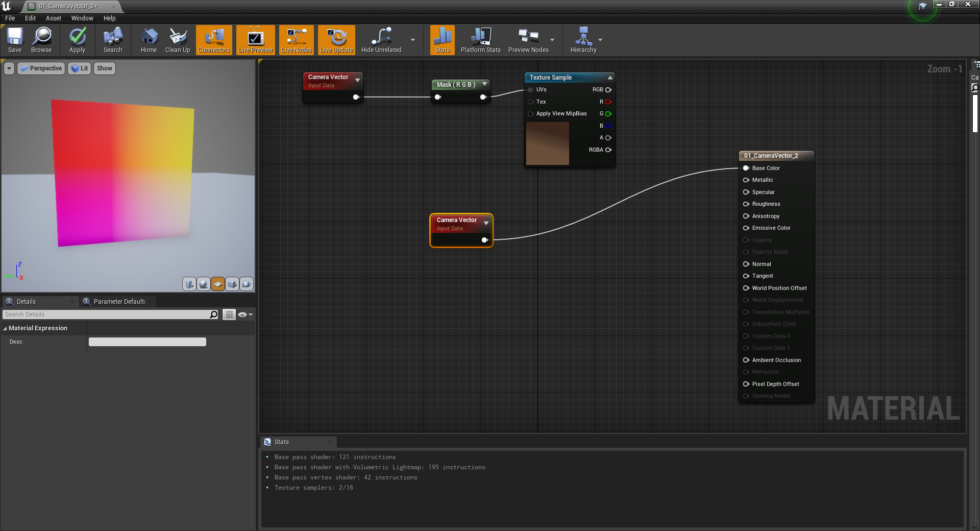Open the Window menu
Image resolution: width=980 pixels, height=531 pixels.
(82, 18)
